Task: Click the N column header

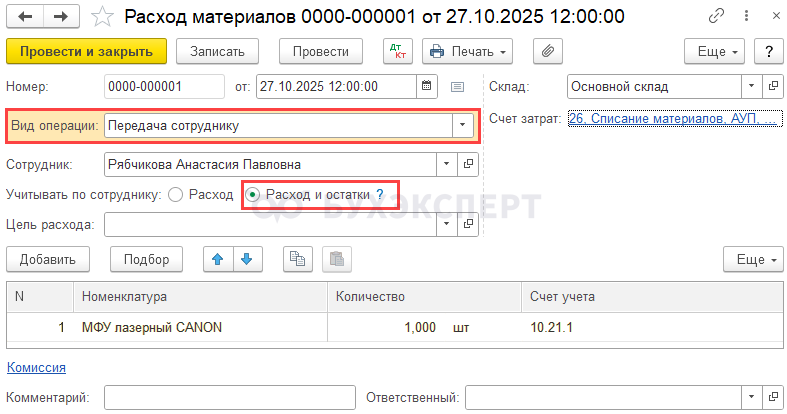Action: click(40, 297)
